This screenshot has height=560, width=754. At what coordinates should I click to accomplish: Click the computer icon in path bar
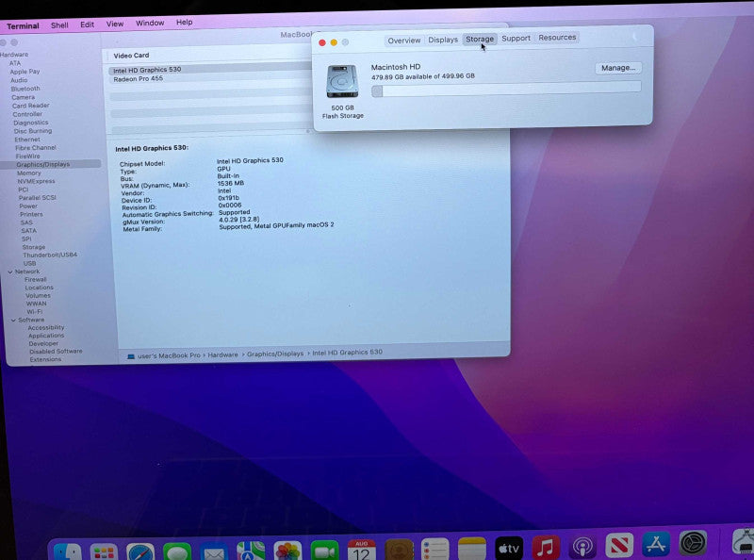pyautogui.click(x=131, y=356)
